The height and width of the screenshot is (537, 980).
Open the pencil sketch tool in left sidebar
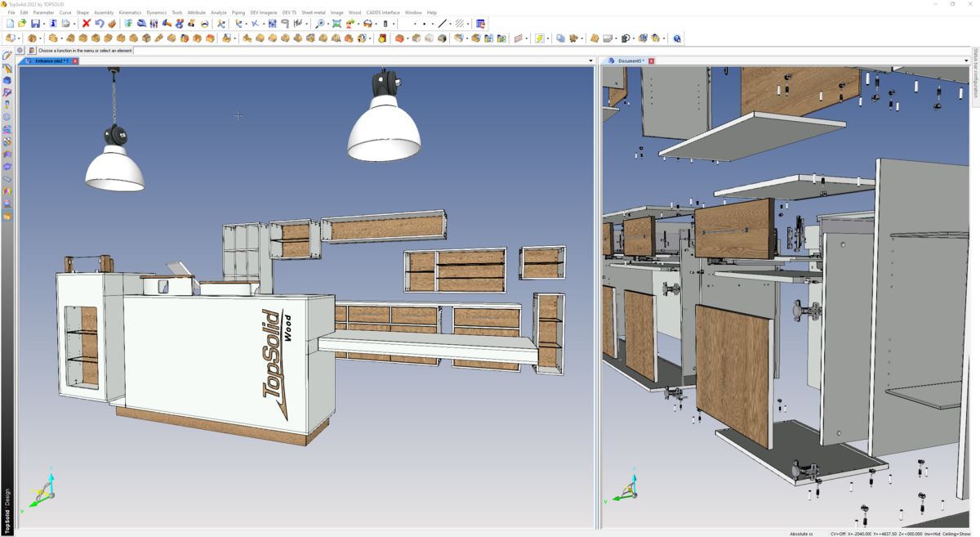[x=7, y=56]
